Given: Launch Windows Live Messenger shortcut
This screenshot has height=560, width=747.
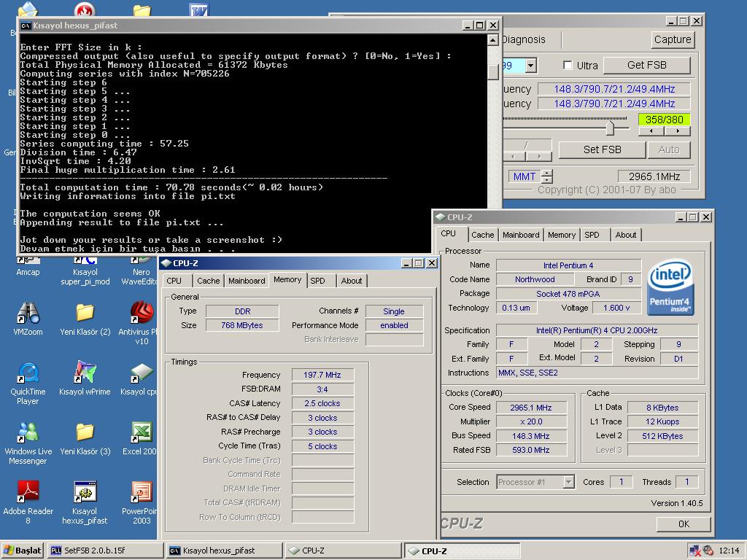Looking at the screenshot, I should click(x=28, y=443).
